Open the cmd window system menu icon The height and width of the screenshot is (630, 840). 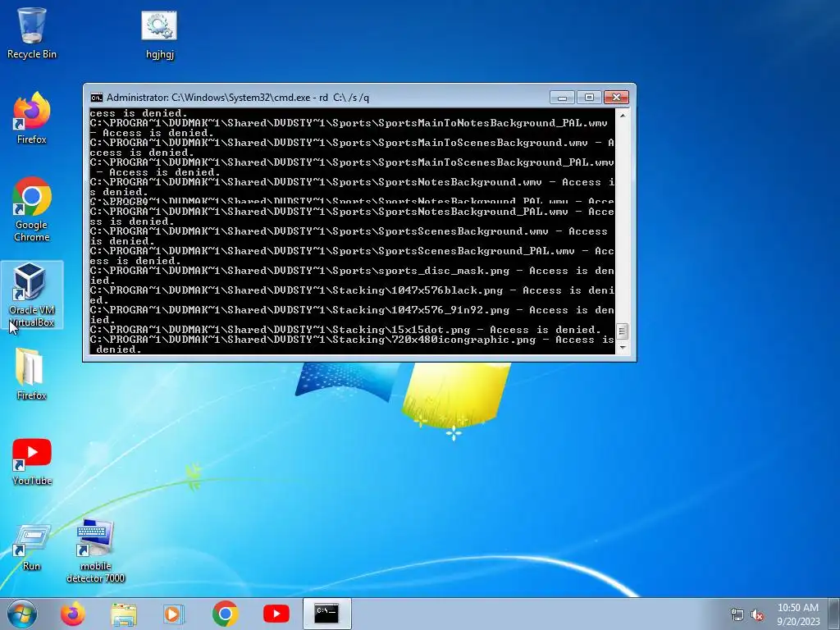pyautogui.click(x=97, y=98)
